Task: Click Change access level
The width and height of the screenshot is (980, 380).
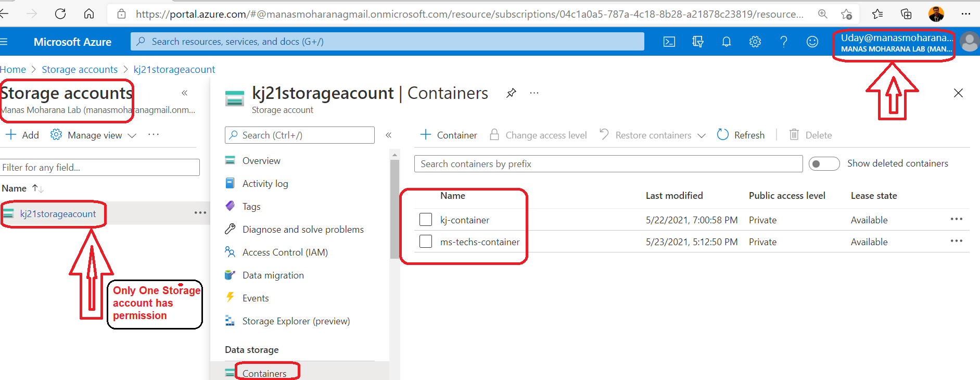Action: pos(538,135)
